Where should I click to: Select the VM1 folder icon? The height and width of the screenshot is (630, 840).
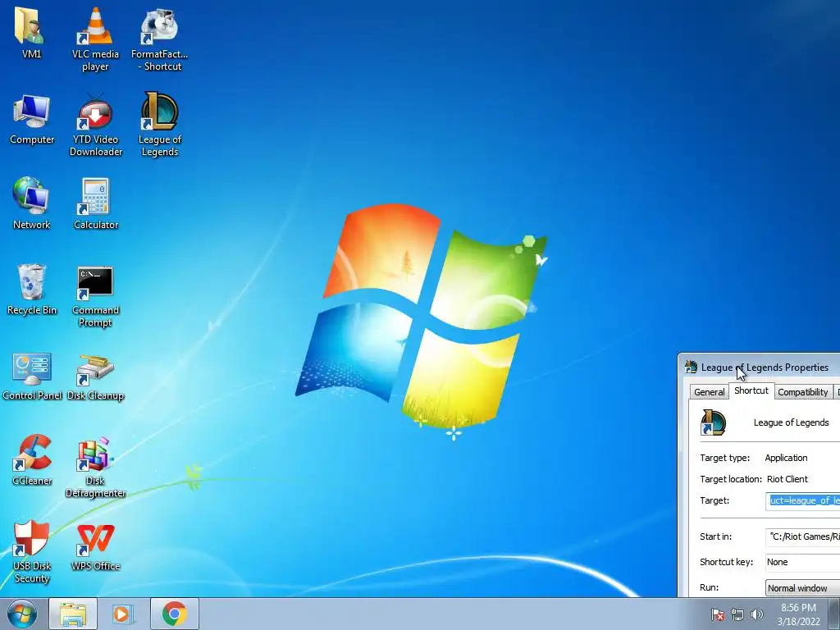coord(31,32)
